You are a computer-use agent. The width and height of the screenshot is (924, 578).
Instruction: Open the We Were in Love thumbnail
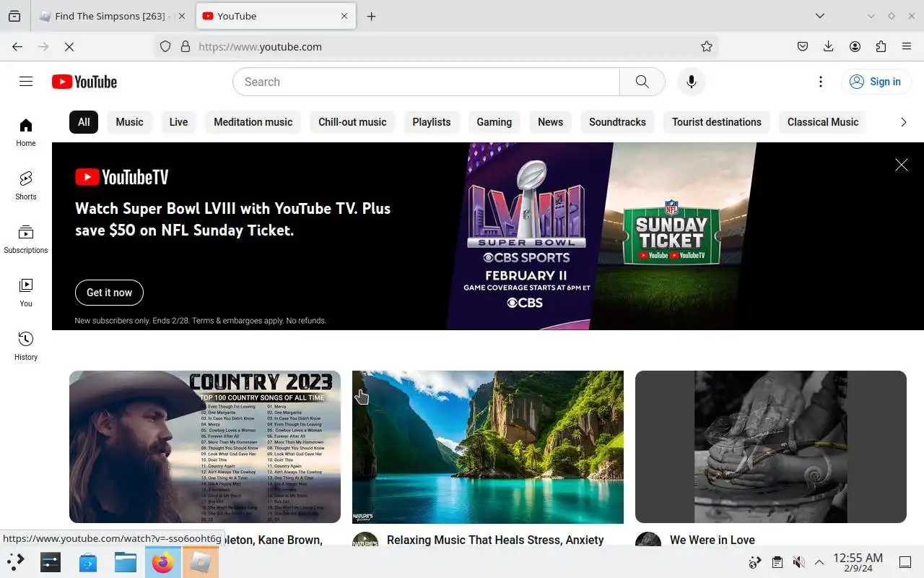[771, 447]
